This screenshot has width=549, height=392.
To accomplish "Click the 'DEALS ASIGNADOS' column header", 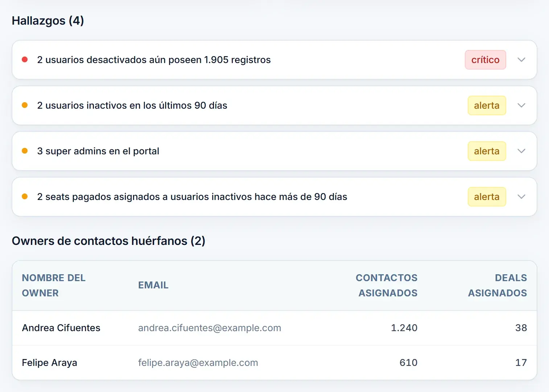I will coord(498,285).
